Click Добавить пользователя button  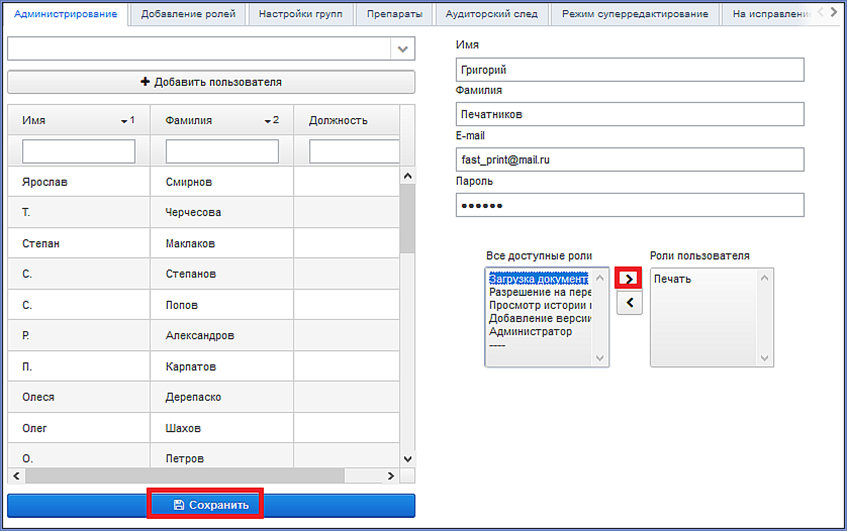[x=211, y=82]
